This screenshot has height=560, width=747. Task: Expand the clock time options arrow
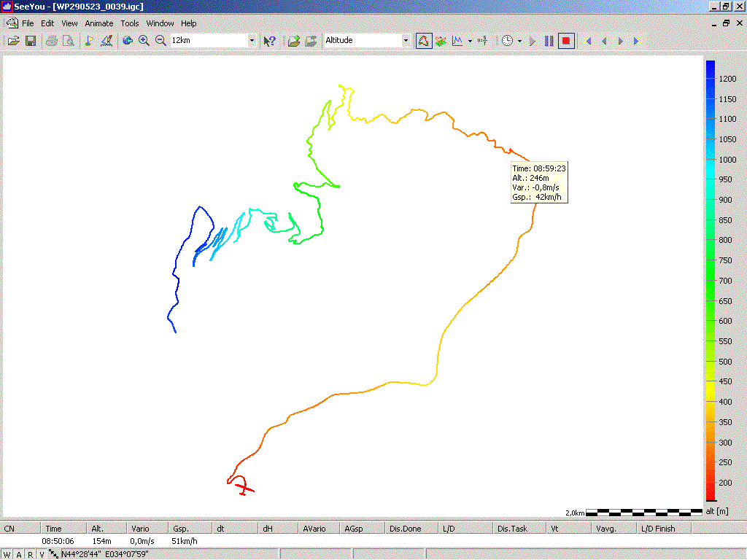pos(519,41)
